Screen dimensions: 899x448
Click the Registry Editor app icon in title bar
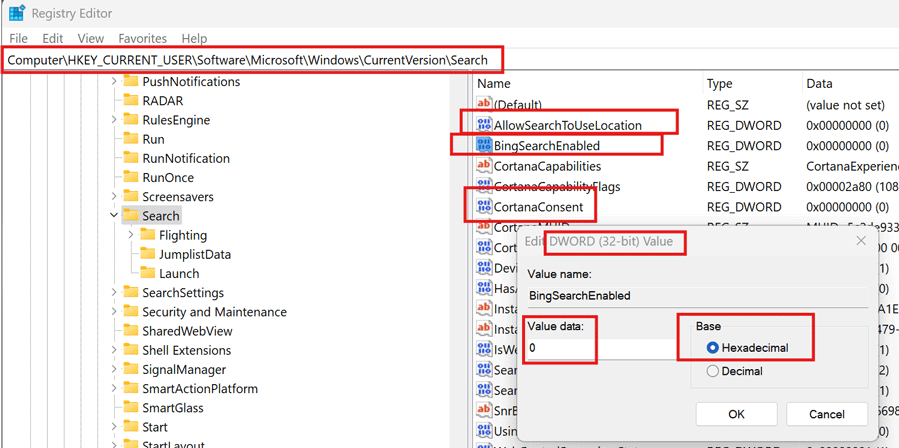pos(15,13)
